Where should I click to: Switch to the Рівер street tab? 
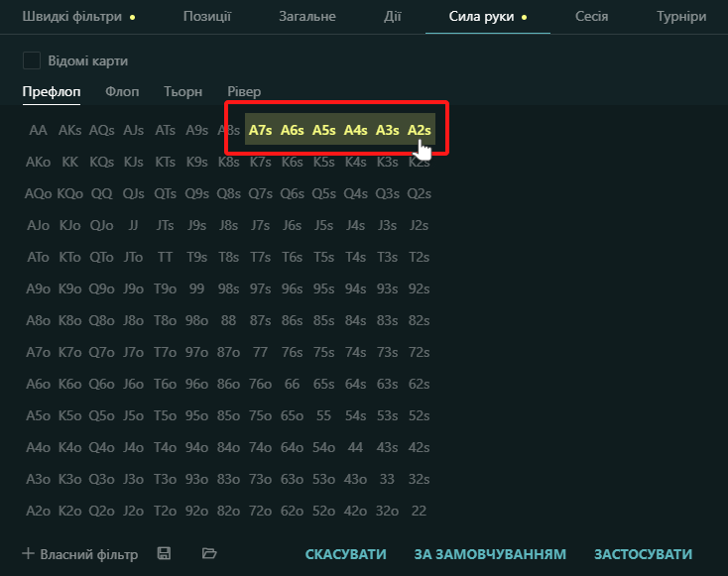[x=244, y=92]
